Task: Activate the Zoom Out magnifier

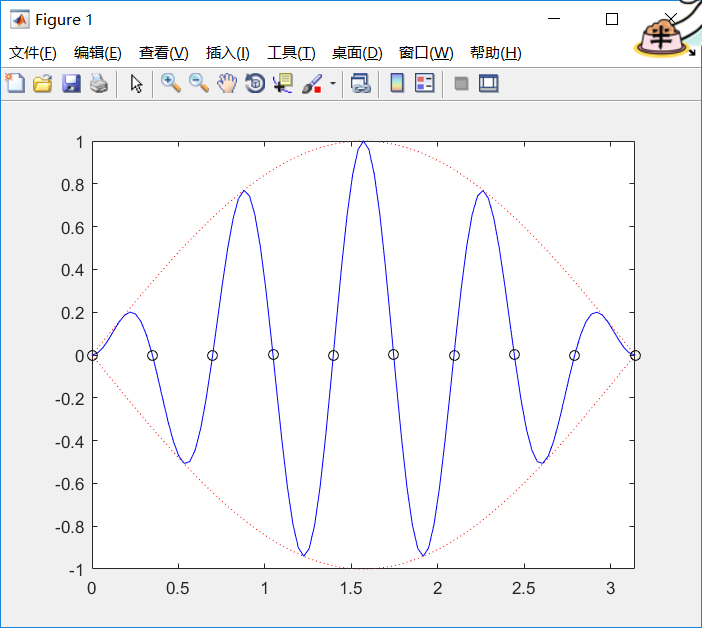Action: click(199, 83)
